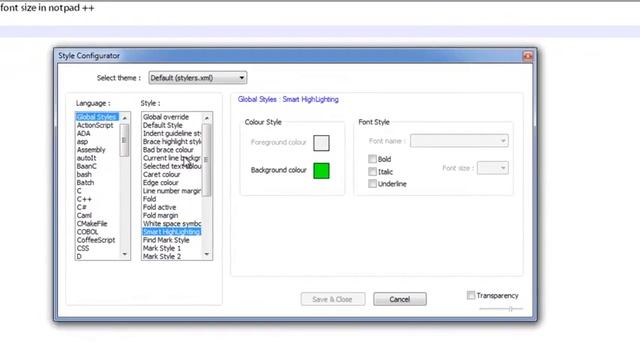Click the Save & Close button

pyautogui.click(x=333, y=299)
